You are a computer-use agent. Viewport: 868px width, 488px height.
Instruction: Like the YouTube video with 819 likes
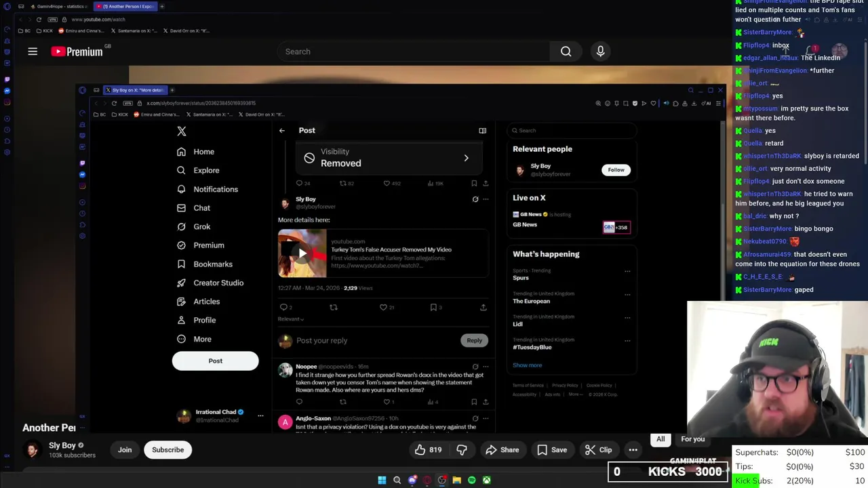(429, 450)
